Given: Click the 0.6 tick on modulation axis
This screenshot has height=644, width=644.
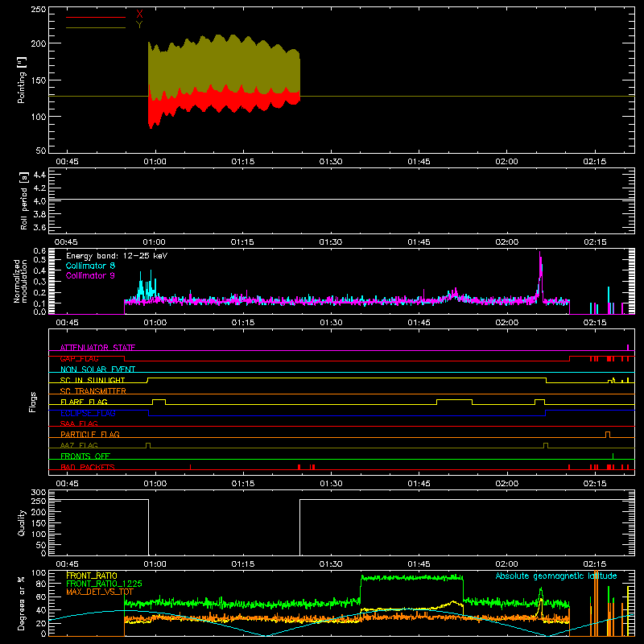Looking at the screenshot, I should click(x=39, y=250).
